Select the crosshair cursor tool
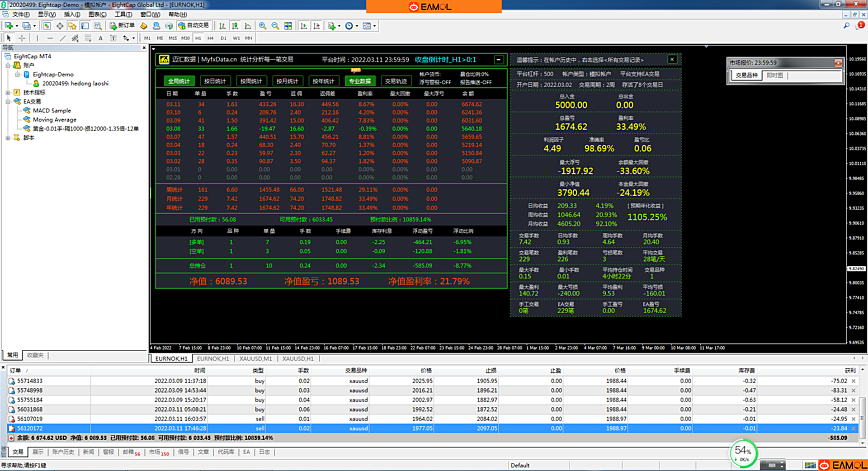 point(22,38)
